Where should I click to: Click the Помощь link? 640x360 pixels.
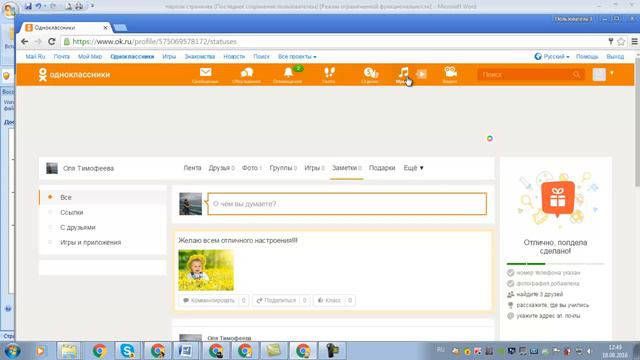pyautogui.click(x=587, y=57)
